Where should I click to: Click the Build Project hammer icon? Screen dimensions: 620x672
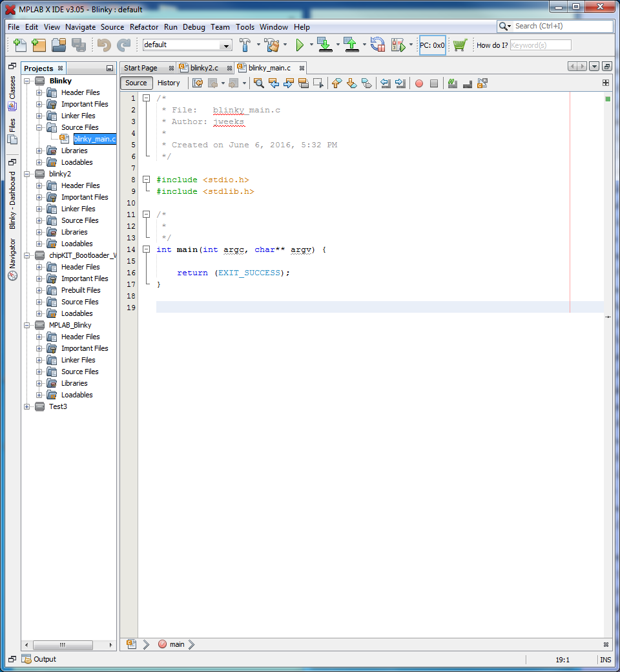245,45
